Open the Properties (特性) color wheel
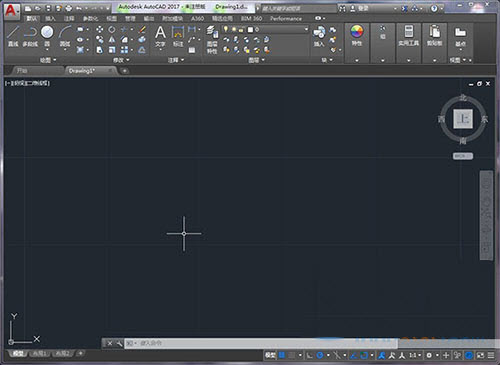This screenshot has width=500, height=365. 357,36
